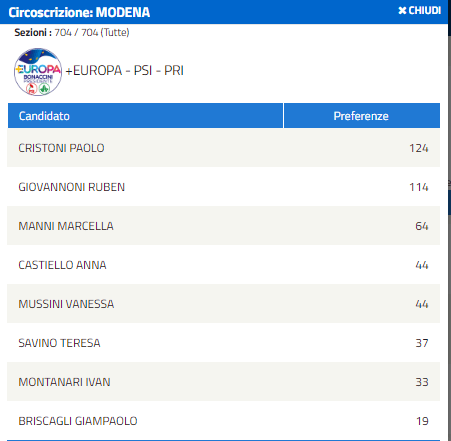This screenshot has height=441, width=451.
Task: Click candidate MONTANARI IVAN
Action: pos(64,382)
